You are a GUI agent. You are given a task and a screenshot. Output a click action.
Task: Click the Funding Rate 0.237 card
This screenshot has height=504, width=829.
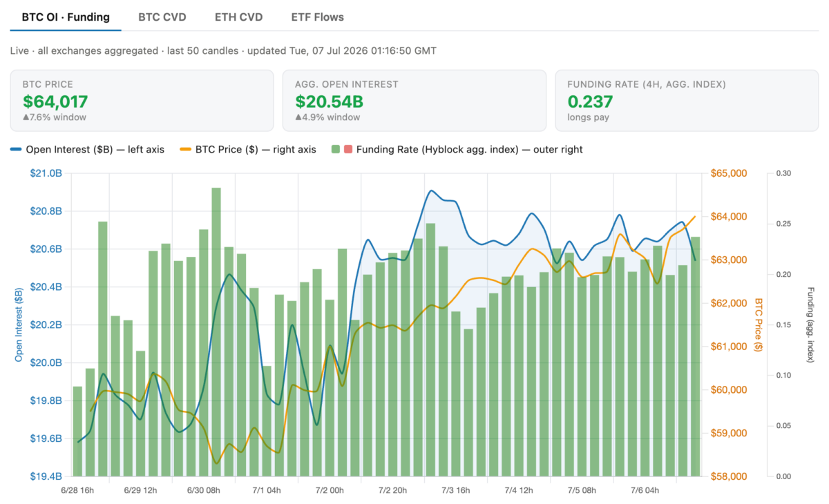(x=687, y=101)
